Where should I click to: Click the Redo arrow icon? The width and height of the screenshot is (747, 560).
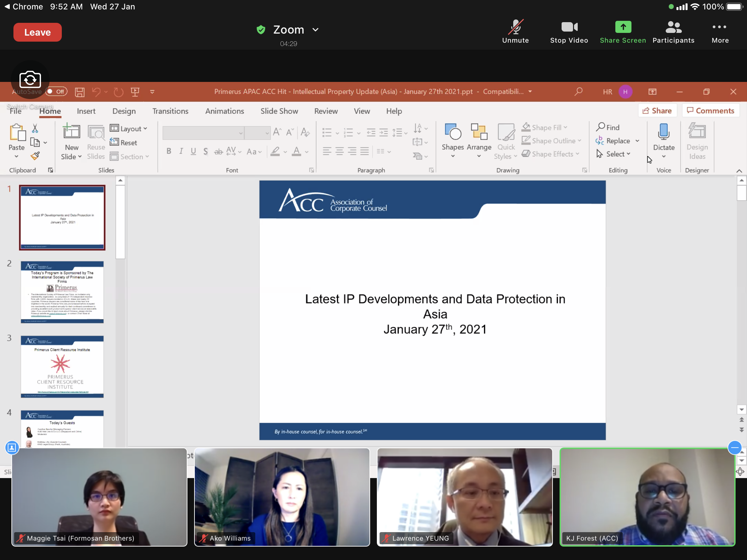118,92
